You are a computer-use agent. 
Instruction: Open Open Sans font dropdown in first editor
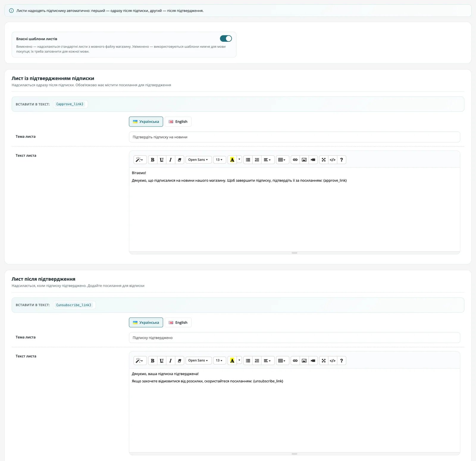[198, 160]
